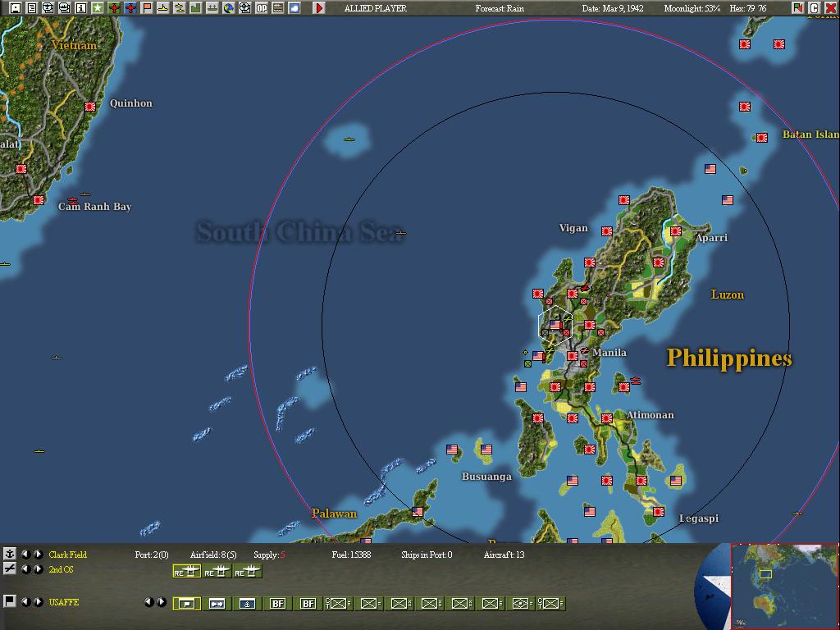Click the Fuel: 15388 readout
The height and width of the screenshot is (630, 840).
pyautogui.click(x=351, y=555)
